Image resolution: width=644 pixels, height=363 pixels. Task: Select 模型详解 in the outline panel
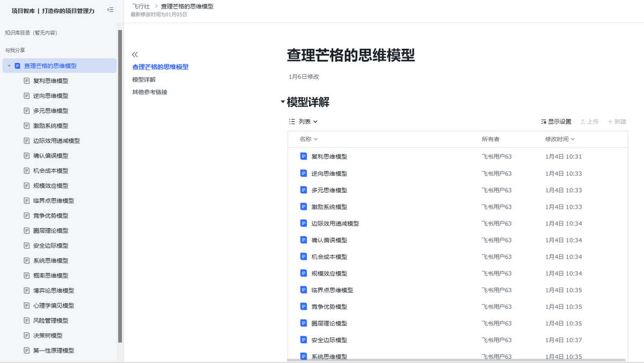[144, 79]
